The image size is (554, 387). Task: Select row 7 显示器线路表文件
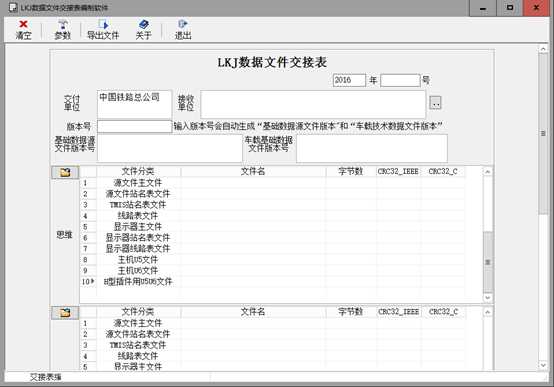(x=272, y=248)
